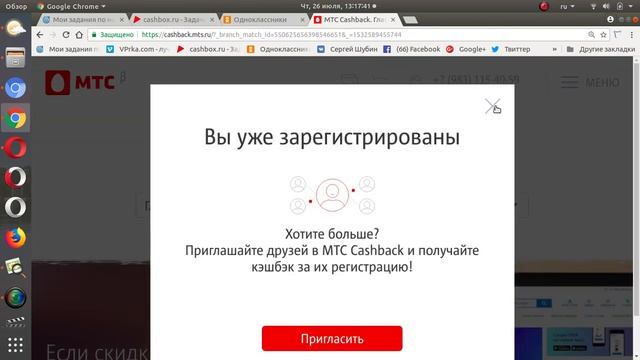640x360 pixels.
Task: Open the ru keyboard layout dropdown
Action: (x=567, y=6)
